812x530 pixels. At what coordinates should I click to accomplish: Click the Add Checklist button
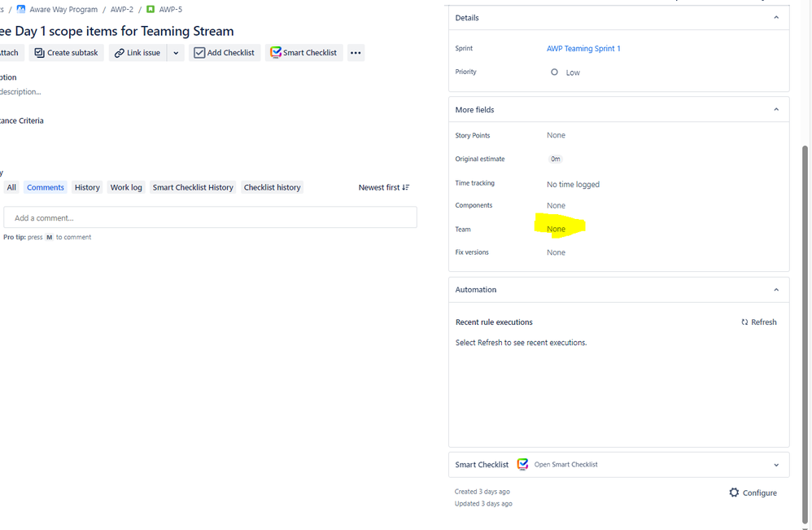click(225, 53)
